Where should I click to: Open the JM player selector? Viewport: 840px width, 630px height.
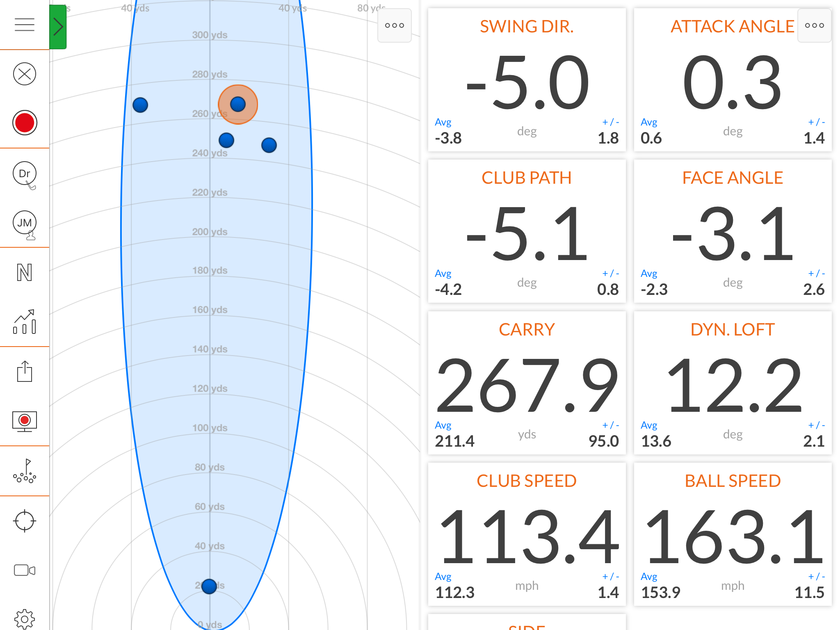point(25,223)
